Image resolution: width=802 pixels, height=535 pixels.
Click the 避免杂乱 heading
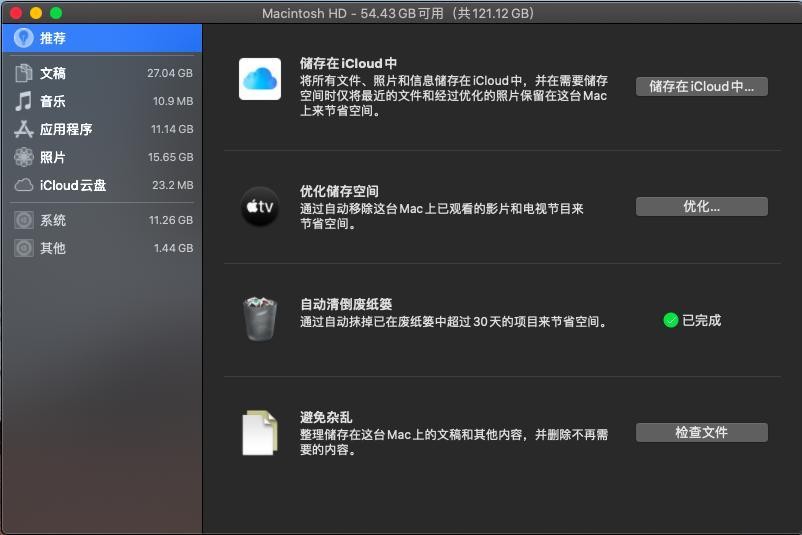(326, 417)
